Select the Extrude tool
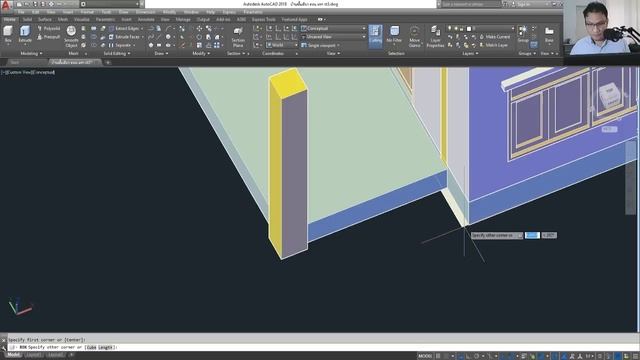The height and width of the screenshot is (360, 640). [25, 34]
